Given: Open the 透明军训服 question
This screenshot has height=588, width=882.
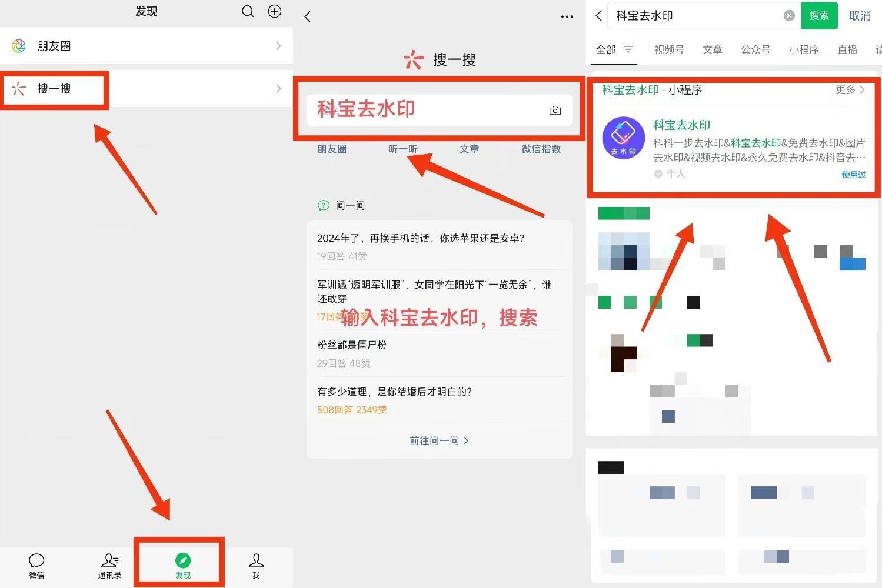Looking at the screenshot, I should (434, 292).
